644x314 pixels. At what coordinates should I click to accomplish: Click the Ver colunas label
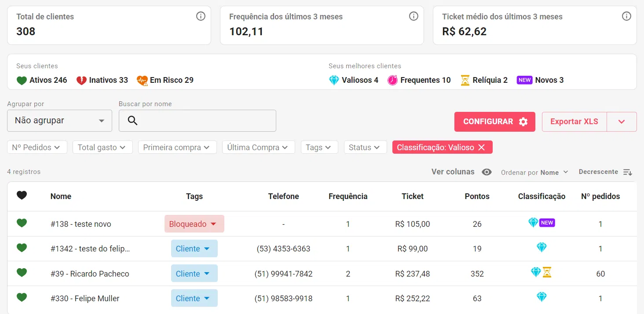coord(453,172)
